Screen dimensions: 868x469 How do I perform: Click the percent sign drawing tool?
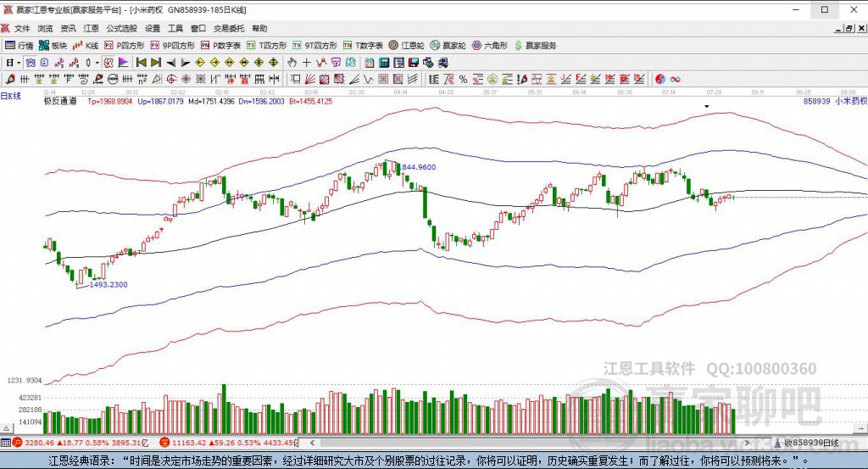tap(464, 79)
